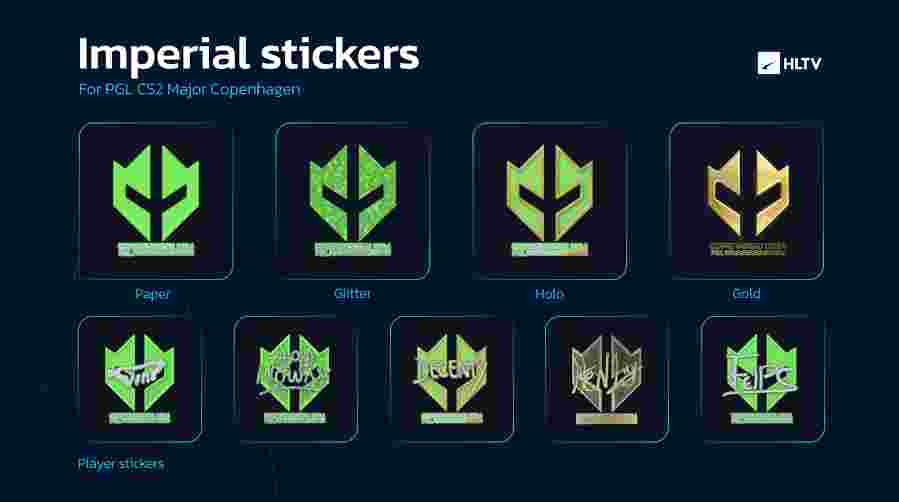Select the Paper Imperial team sticker
This screenshot has width=899, height=502.
point(155,201)
